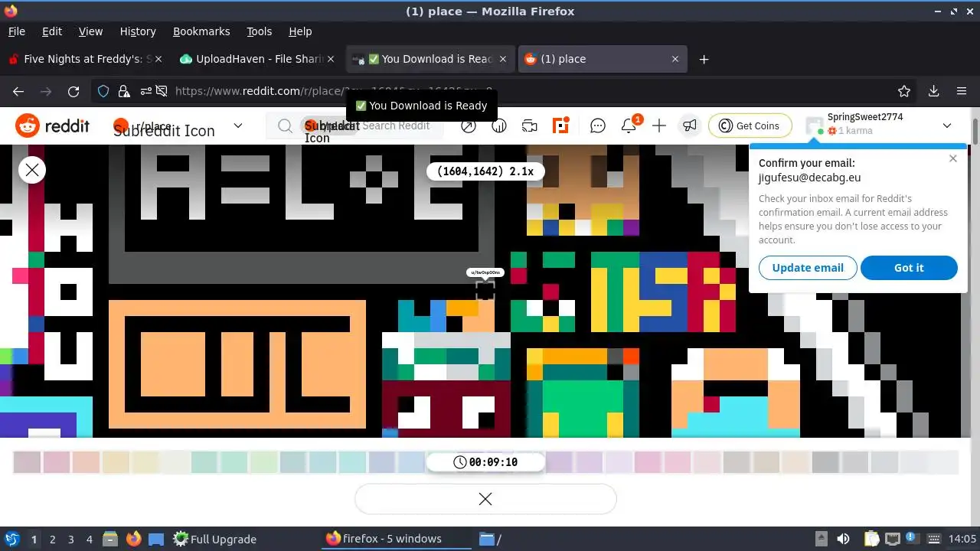Launch Firefox from taskbar launcher icon
This screenshot has width=980, height=551.
[134, 539]
